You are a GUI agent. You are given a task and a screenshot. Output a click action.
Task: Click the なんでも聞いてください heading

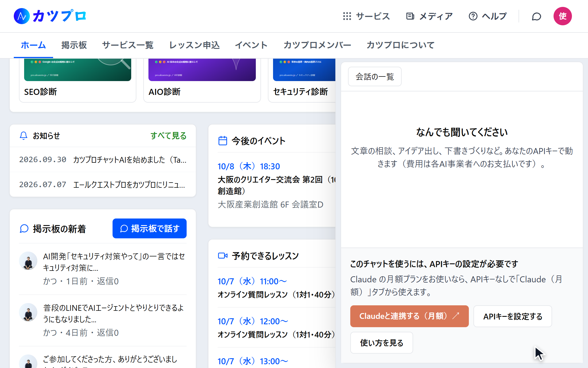(462, 132)
